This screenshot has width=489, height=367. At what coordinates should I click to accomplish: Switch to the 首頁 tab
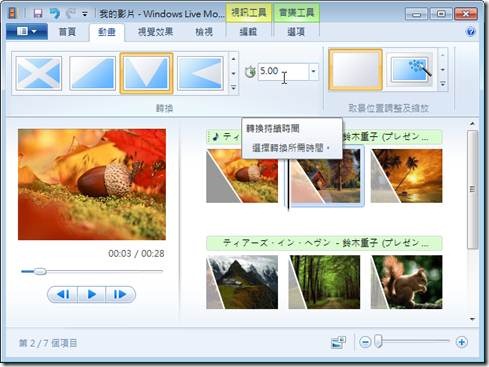point(67,32)
